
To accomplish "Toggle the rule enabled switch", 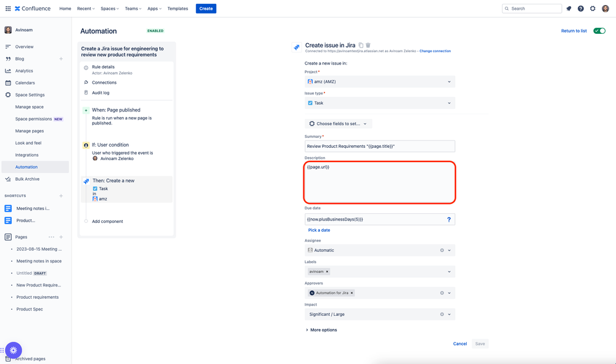I will pos(599,31).
